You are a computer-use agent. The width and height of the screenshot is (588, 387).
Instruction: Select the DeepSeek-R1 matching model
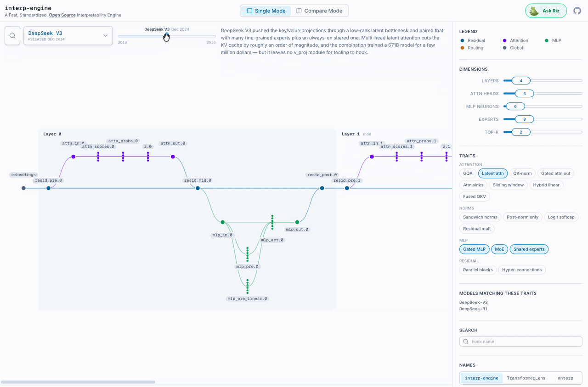[473, 309]
